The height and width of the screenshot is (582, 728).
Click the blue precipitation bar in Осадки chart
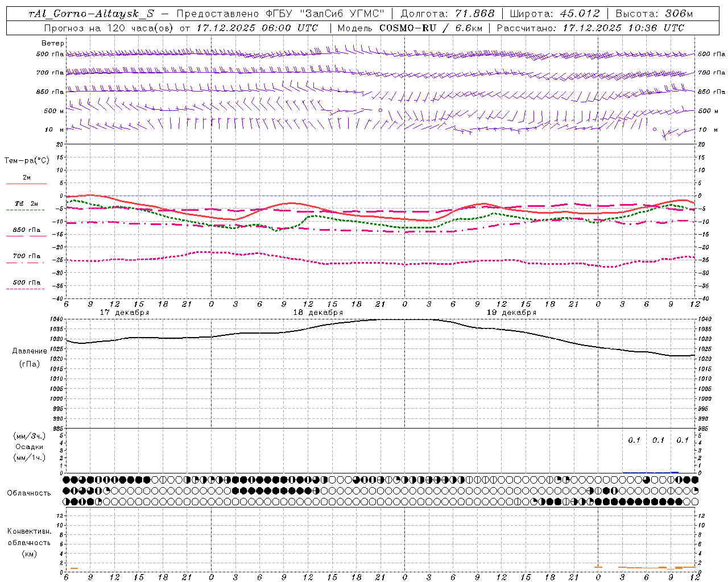(675, 472)
